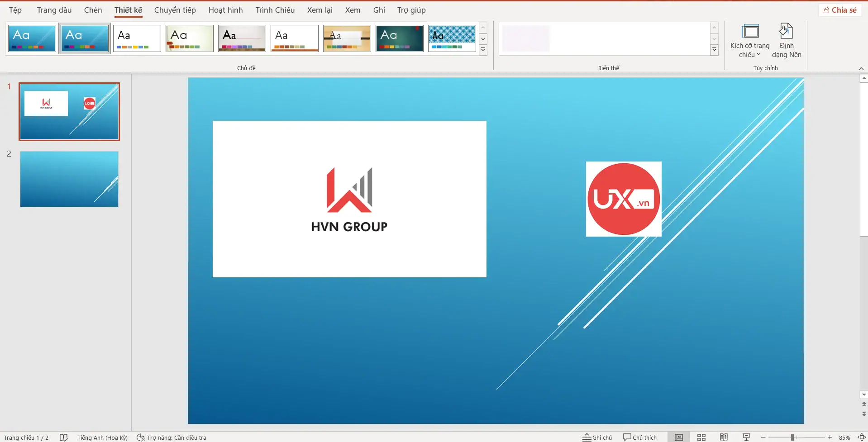Open the Tệp menu
Image resolution: width=868 pixels, height=442 pixels.
pyautogui.click(x=15, y=10)
